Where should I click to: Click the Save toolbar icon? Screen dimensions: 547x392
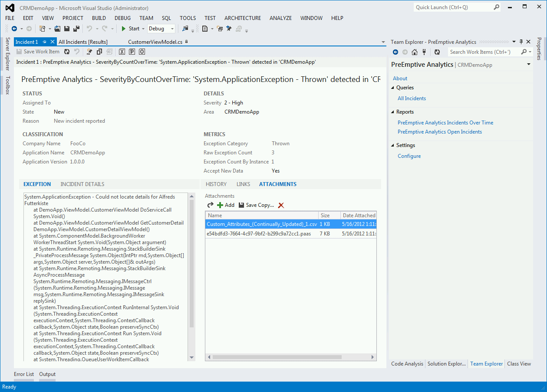click(67, 29)
